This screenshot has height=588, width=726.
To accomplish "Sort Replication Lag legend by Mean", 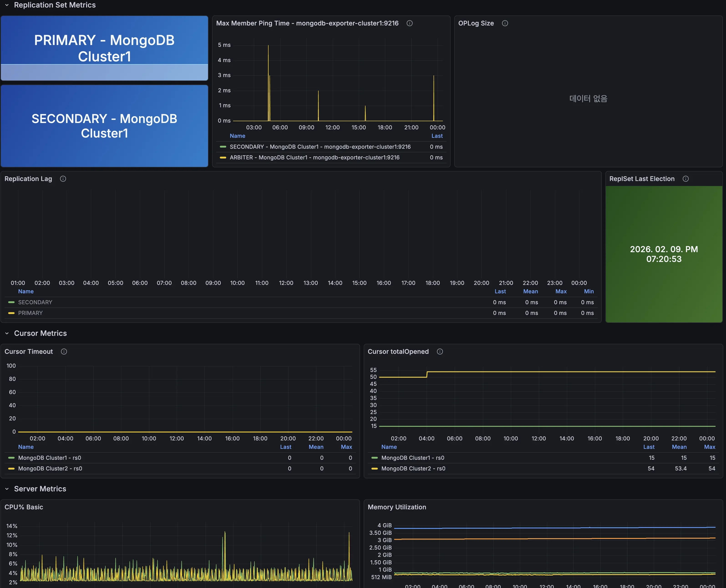I will pos(531,291).
